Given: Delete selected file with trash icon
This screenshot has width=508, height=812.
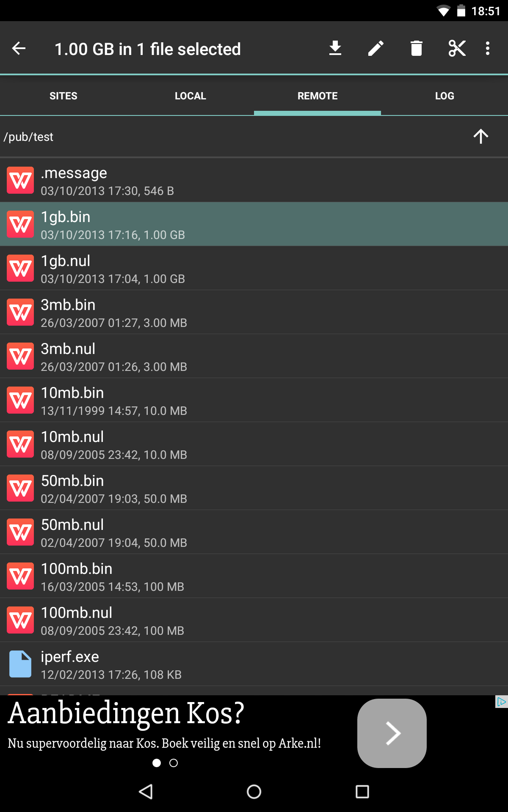Looking at the screenshot, I should point(417,48).
